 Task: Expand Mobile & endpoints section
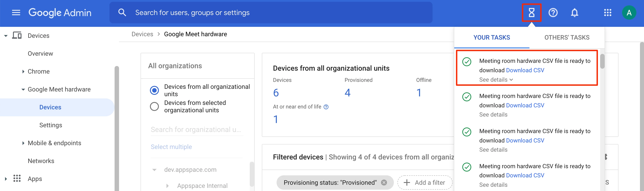[x=23, y=143]
